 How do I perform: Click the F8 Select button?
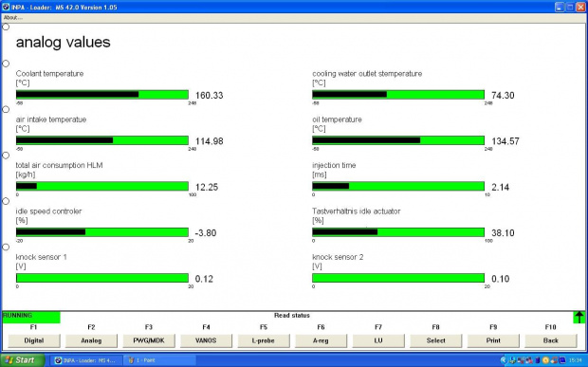click(x=435, y=340)
